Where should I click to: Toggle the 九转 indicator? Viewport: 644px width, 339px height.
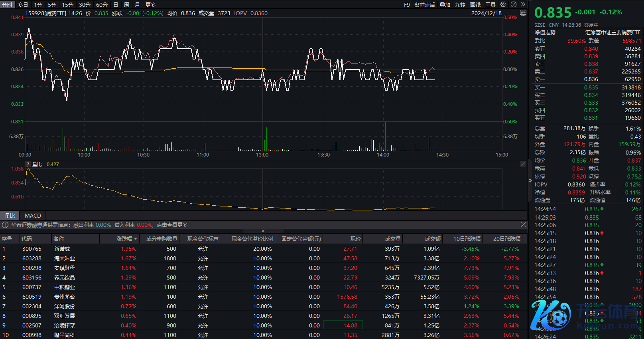tap(460, 5)
